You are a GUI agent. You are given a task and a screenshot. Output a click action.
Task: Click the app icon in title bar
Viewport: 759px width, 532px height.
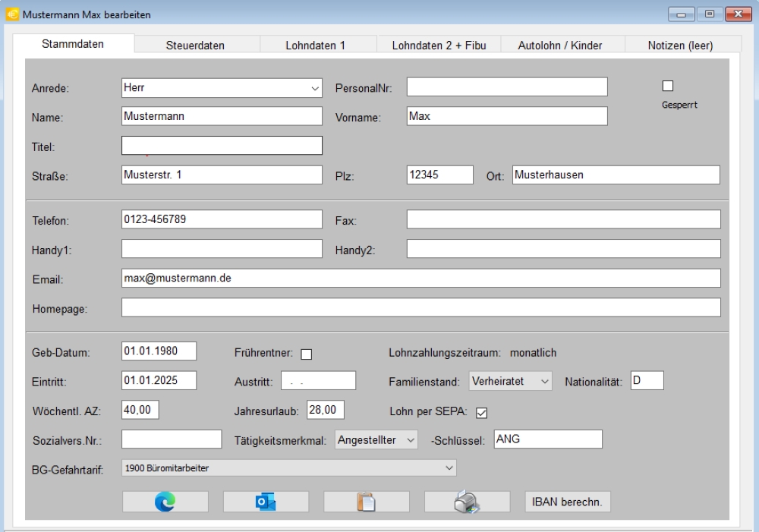[12, 14]
